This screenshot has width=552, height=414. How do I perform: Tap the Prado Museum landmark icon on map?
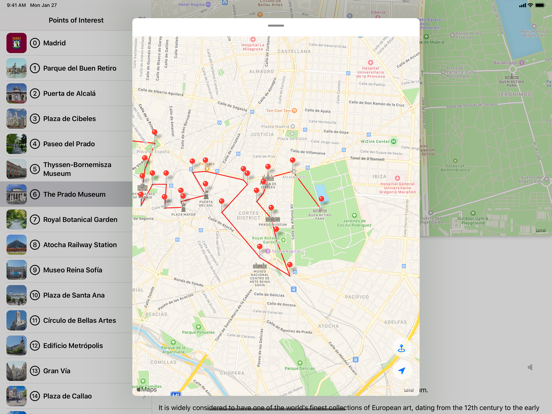(273, 219)
